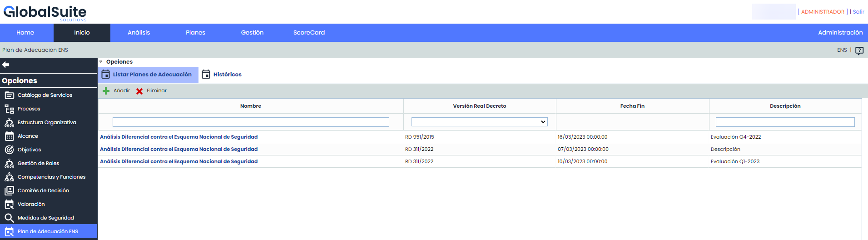Click the red Eliminar X icon
This screenshot has height=240, width=868.
click(139, 91)
